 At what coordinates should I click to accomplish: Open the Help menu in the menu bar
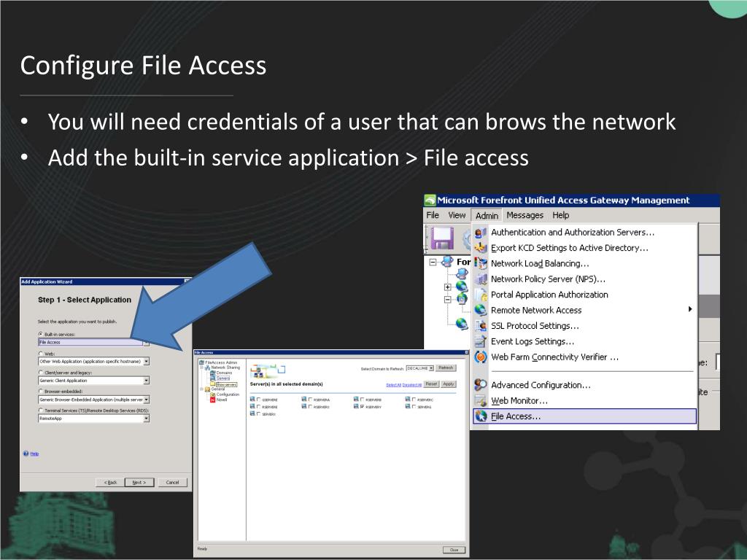(561, 215)
